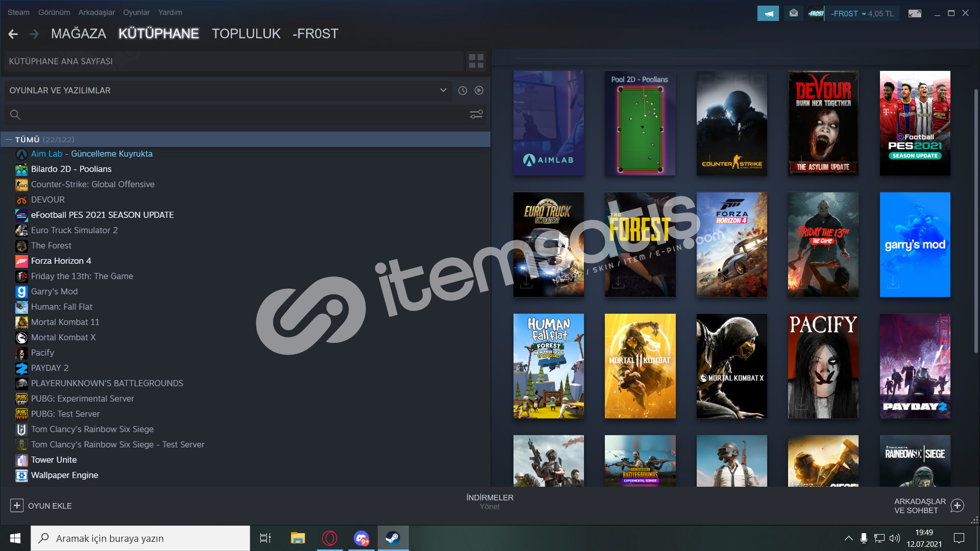Open advanced filter settings icon
Viewport: 980px width, 551px height.
476,115
